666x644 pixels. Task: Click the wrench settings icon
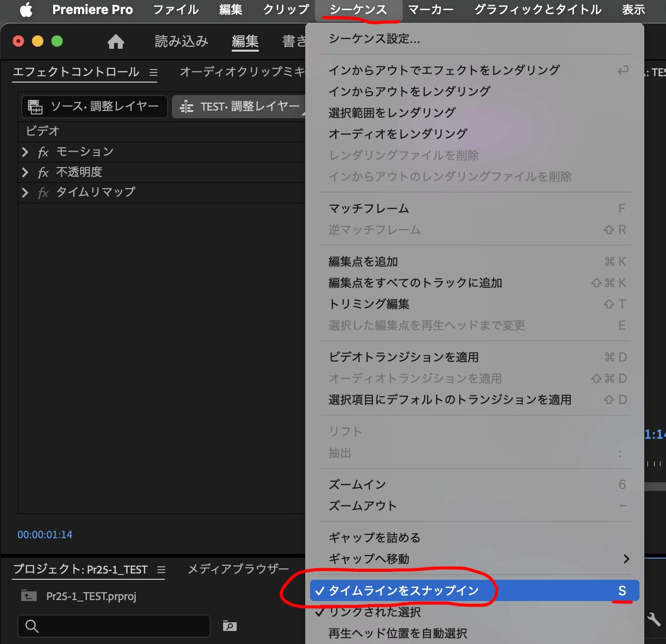(x=653, y=619)
